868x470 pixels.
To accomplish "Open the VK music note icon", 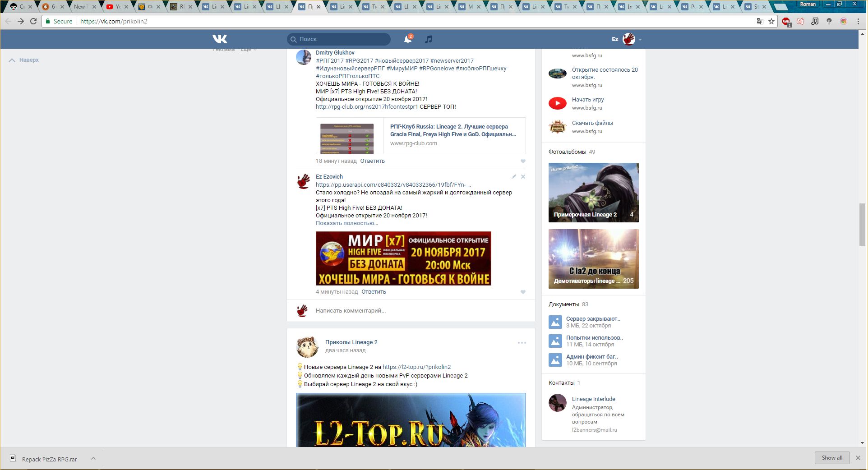I will [429, 40].
